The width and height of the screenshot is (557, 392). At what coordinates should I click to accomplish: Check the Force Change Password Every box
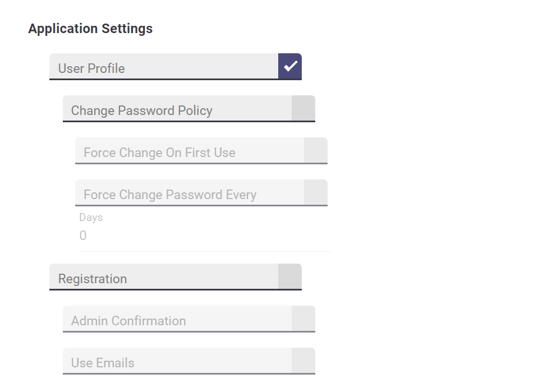point(316,192)
